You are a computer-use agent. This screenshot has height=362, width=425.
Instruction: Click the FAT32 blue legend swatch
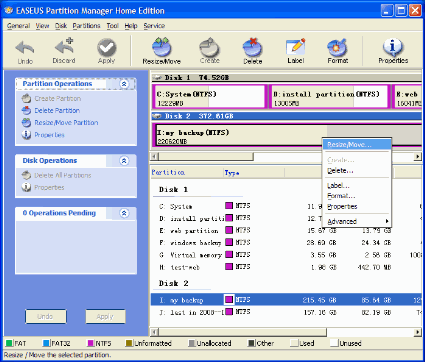coord(46,343)
